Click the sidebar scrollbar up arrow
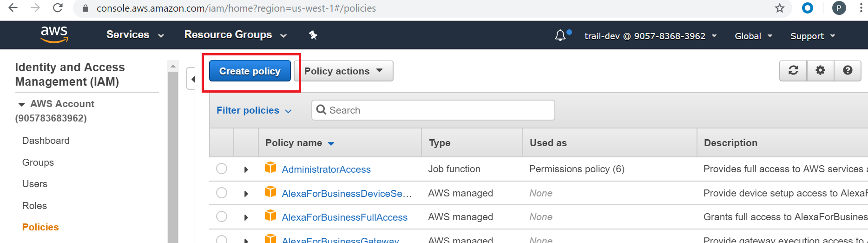This screenshot has height=243, width=868. pyautogui.click(x=173, y=66)
